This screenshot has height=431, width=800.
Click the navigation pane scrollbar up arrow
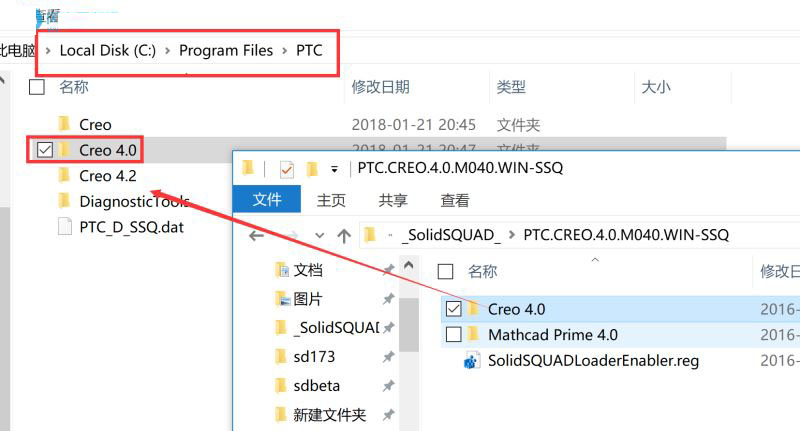click(x=409, y=265)
